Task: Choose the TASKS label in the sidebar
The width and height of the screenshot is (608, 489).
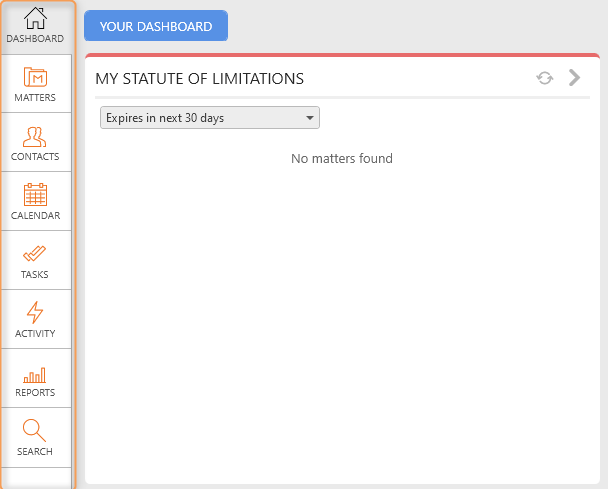Action: 35,275
